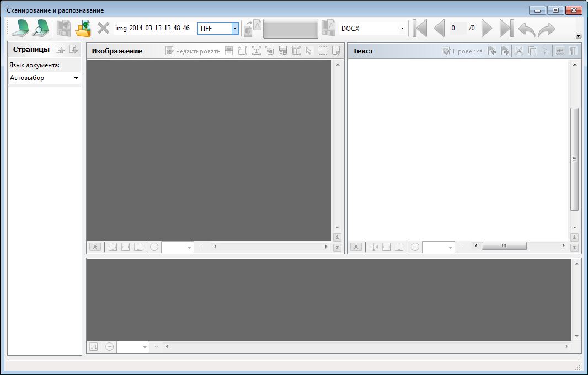Click the page number input field
This screenshot has height=375, width=588.
click(457, 28)
